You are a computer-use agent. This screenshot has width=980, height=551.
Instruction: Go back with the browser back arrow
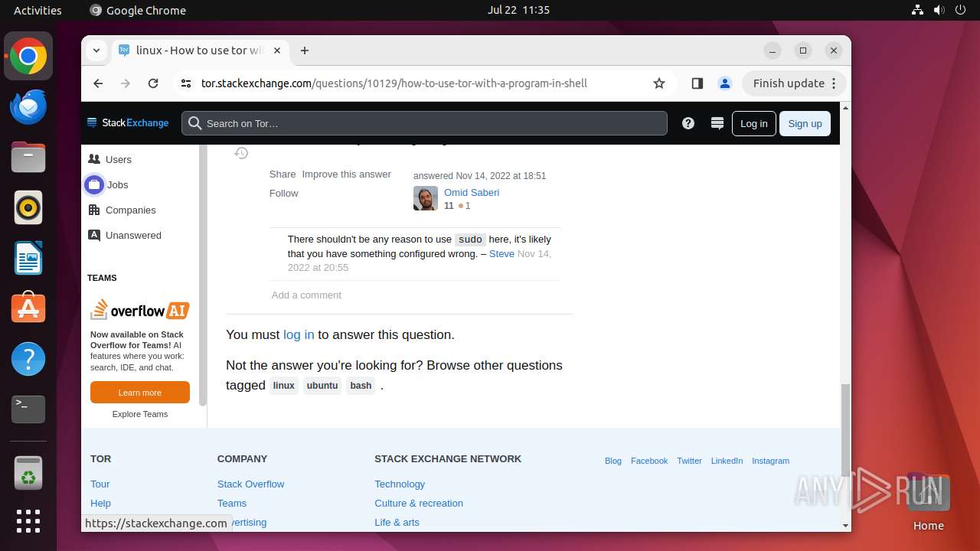pos(98,83)
